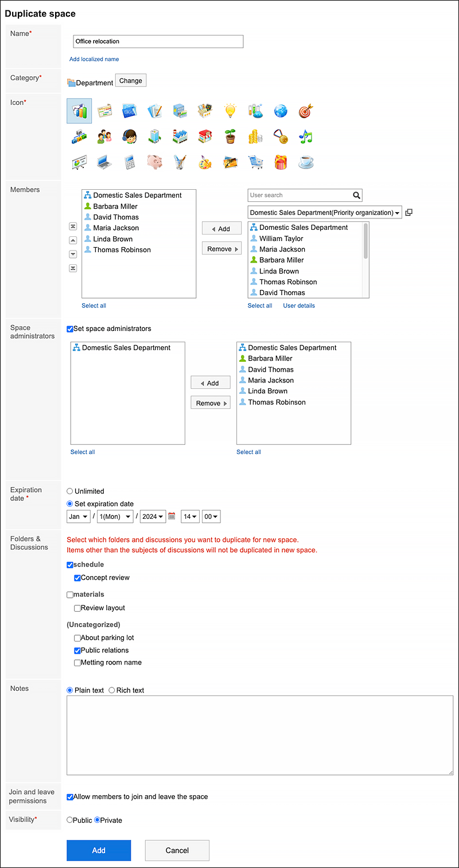Choose the calendar schedule space icon
This screenshot has width=459, height=868.
click(104, 111)
